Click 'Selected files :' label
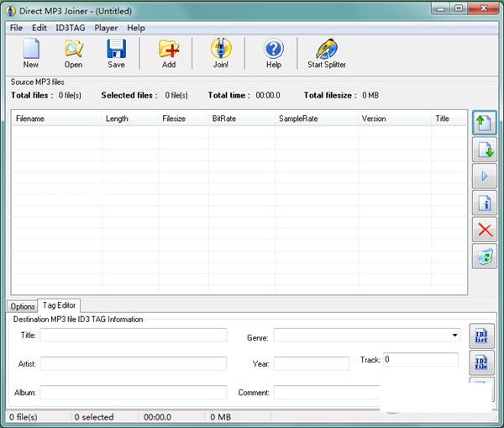 tap(129, 95)
